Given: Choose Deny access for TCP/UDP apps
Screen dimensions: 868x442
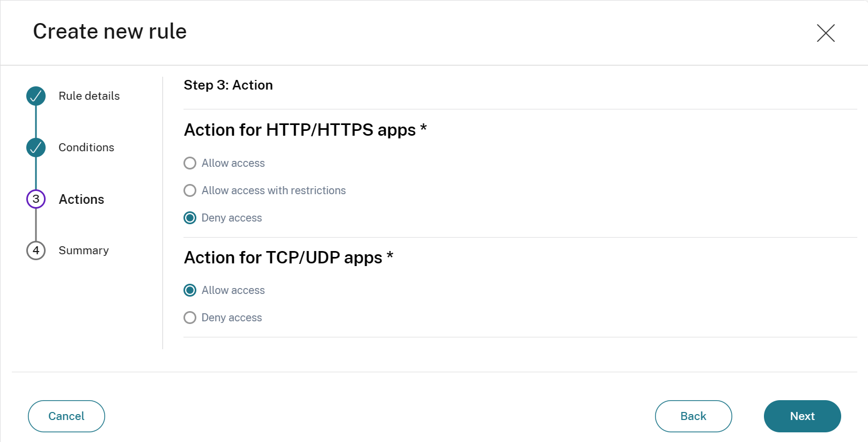Looking at the screenshot, I should (190, 318).
